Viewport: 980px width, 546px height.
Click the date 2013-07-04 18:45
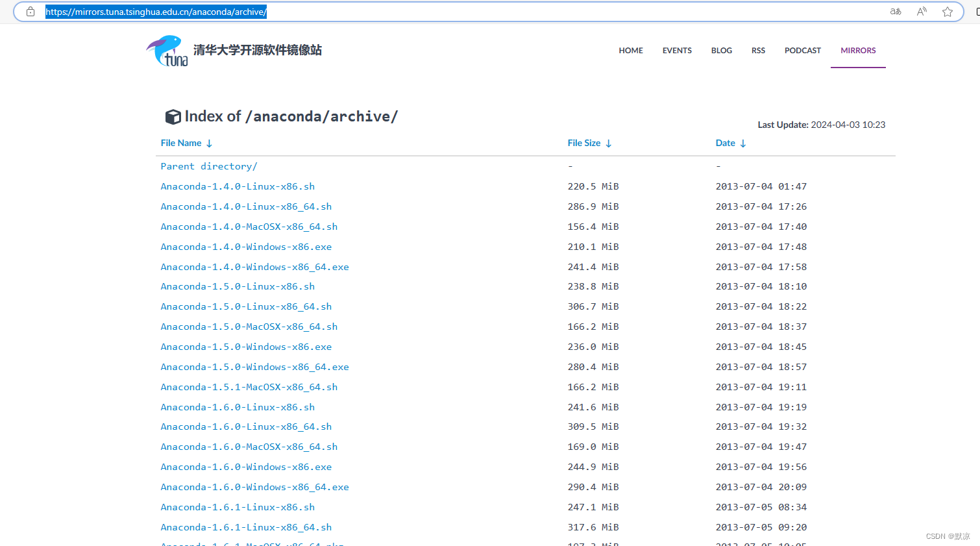coord(761,347)
